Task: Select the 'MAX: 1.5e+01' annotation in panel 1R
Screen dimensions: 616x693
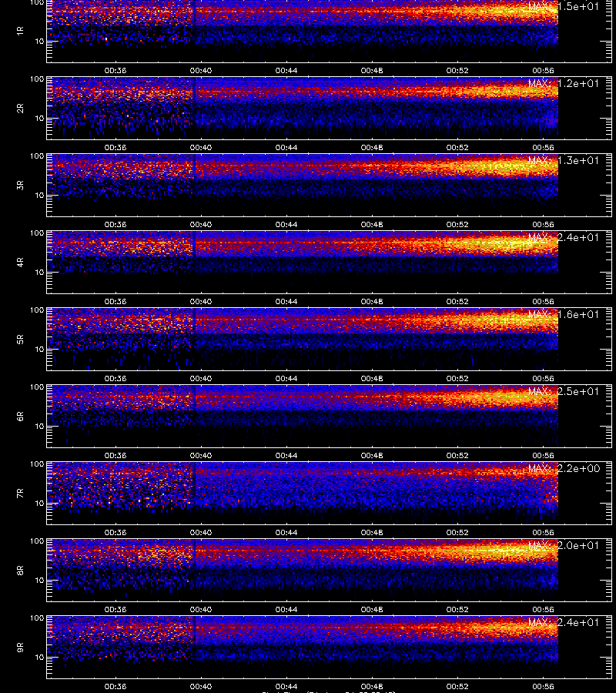Action: coord(564,7)
